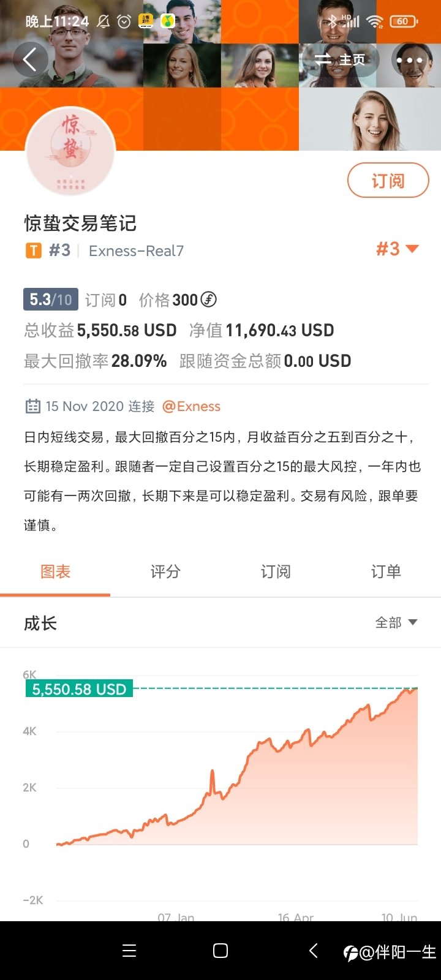Tap the 惊蛰 profile avatar

click(x=71, y=150)
